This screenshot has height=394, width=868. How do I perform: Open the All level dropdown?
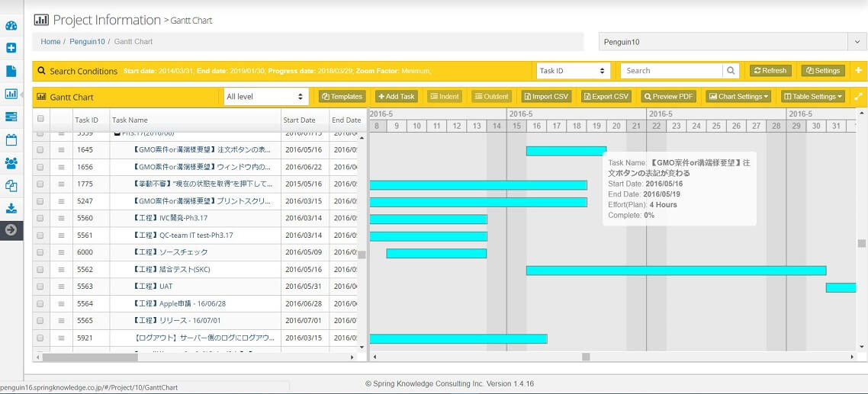(x=265, y=97)
